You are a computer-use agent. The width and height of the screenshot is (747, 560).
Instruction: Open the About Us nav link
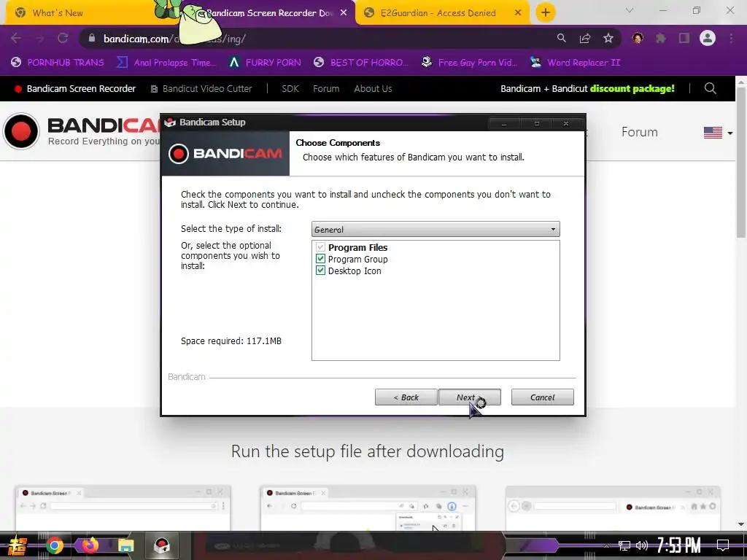tap(373, 88)
